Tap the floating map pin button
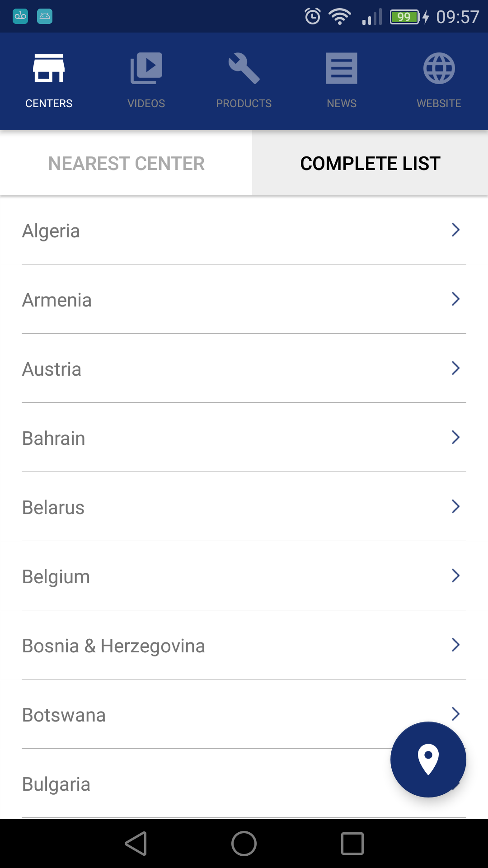 (428, 759)
